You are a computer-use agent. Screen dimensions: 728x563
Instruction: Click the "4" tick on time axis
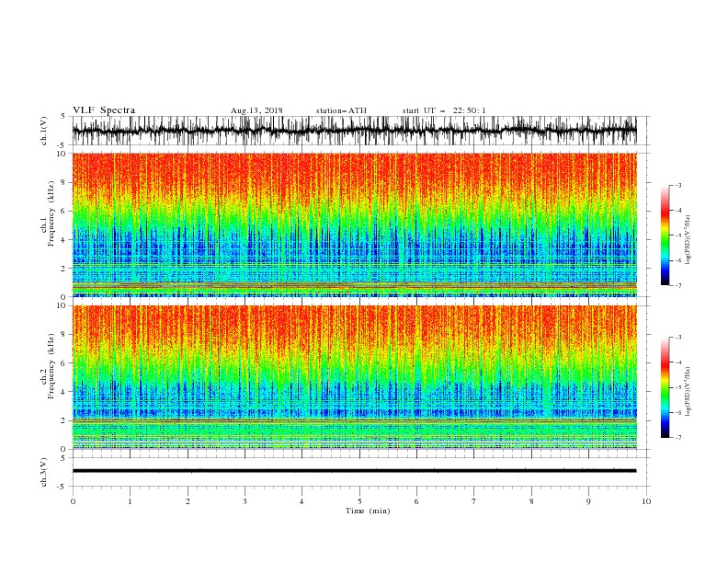click(x=301, y=501)
